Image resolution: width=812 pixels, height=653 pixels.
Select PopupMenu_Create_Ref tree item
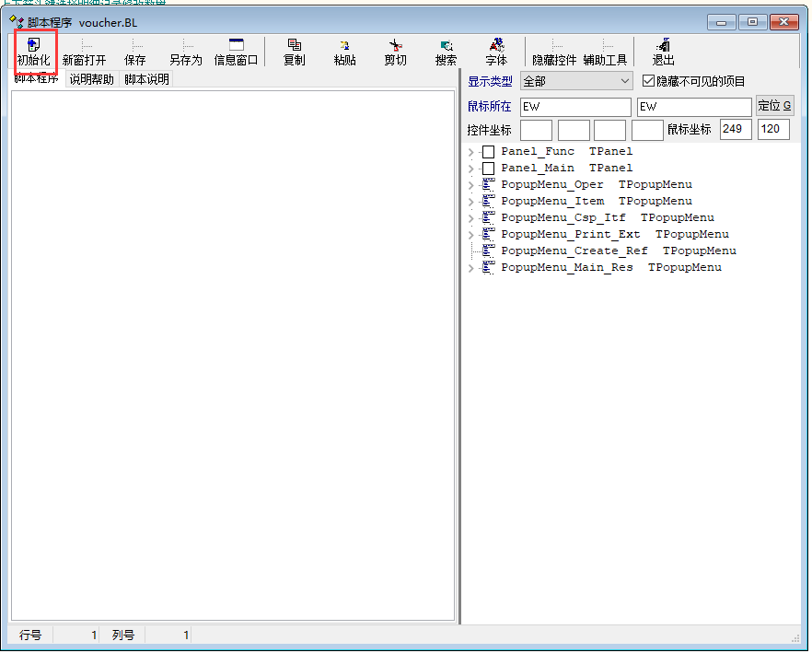(x=574, y=251)
